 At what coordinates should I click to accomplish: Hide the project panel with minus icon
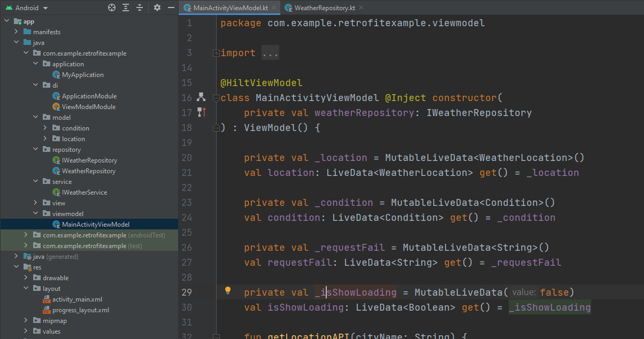pos(171,7)
